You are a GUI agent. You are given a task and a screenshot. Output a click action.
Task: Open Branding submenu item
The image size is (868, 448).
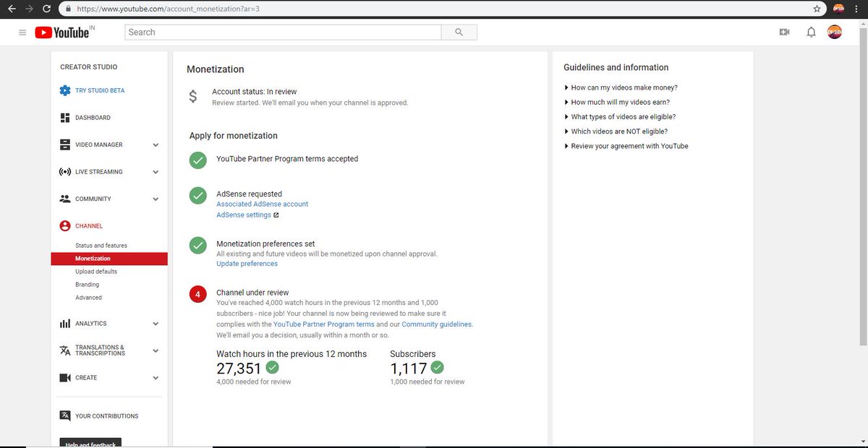pyautogui.click(x=88, y=285)
